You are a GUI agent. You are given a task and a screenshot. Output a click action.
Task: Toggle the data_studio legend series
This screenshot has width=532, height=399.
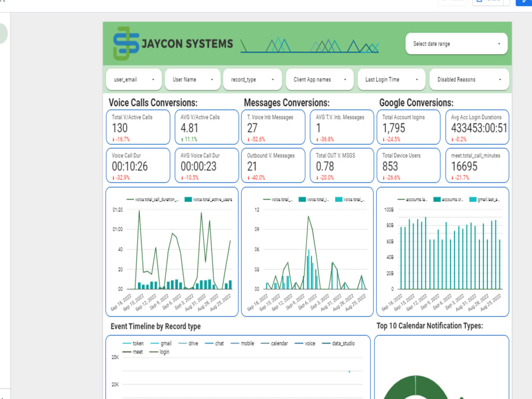tap(338, 343)
